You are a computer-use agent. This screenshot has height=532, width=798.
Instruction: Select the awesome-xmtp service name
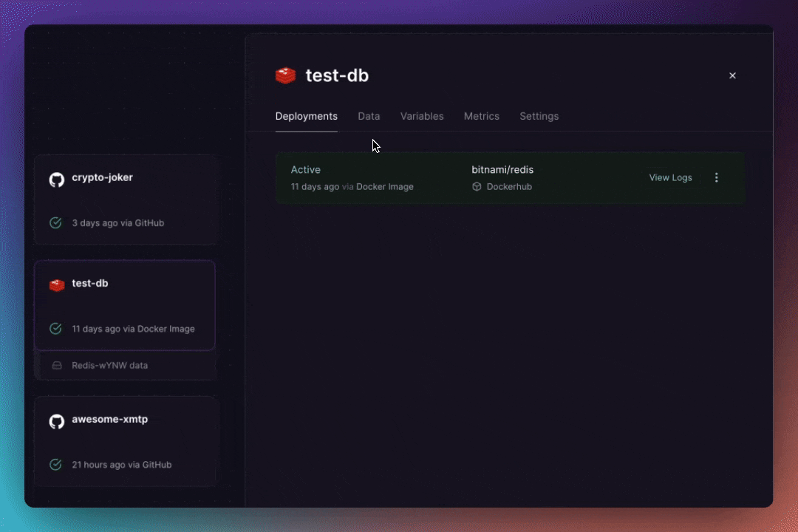point(110,420)
